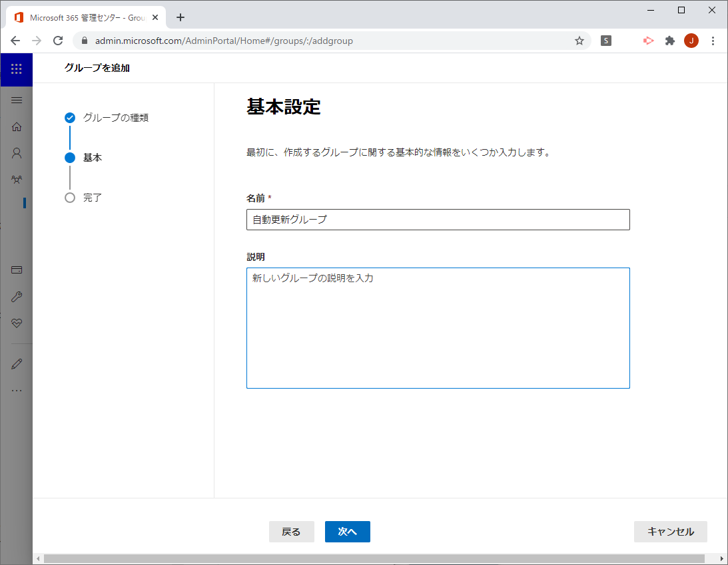Screen dimensions: 728x565
Task: Click the red arrow extension icon
Action: pyautogui.click(x=648, y=41)
